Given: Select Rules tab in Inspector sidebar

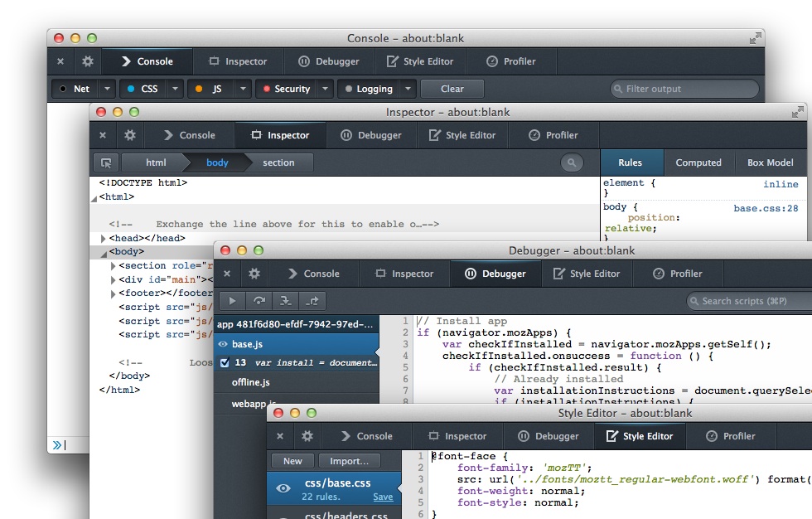Looking at the screenshot, I should point(631,162).
